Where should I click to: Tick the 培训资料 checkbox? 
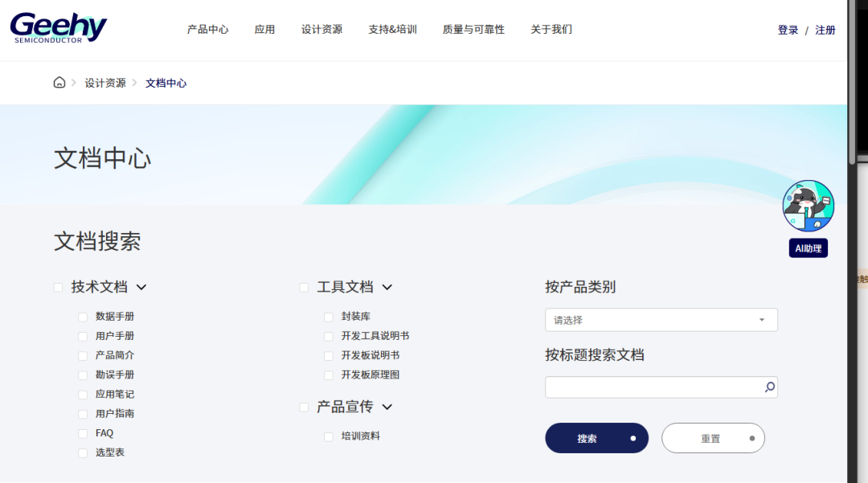(x=329, y=436)
